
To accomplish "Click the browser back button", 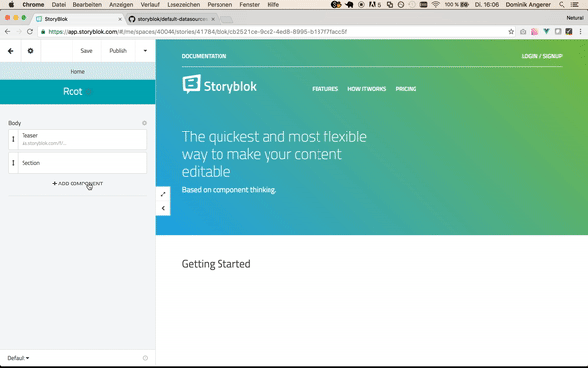I will pyautogui.click(x=7, y=32).
